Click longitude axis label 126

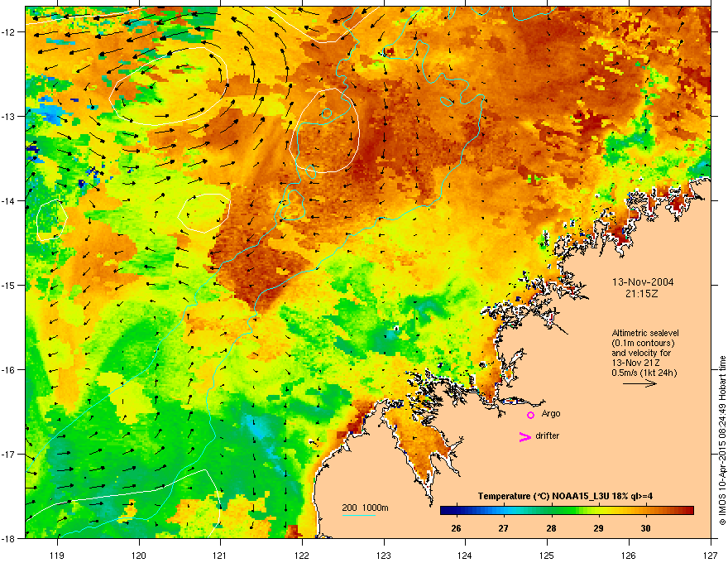tap(629, 556)
